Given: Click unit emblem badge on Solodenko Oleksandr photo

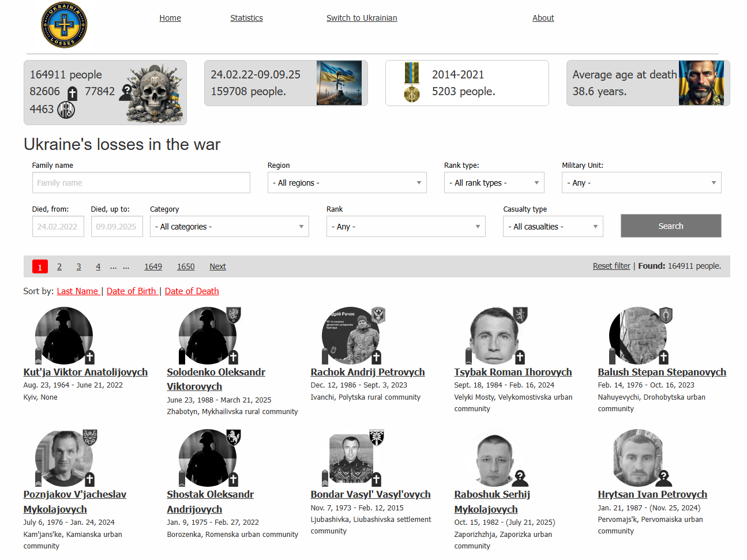Looking at the screenshot, I should 234,315.
